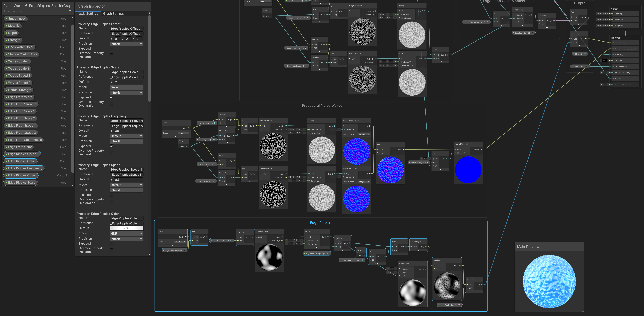This screenshot has height=316, width=644.
Task: Select the Node Settings tab
Action: click(88, 13)
